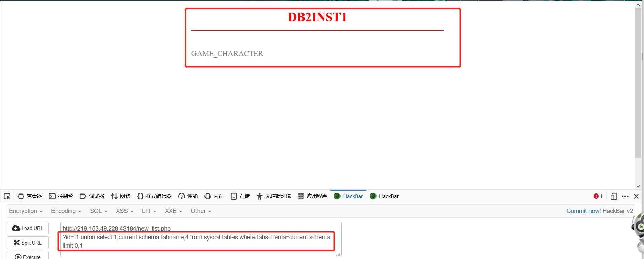
Task: Click the page scrollbar up arrow
Action: click(638, 5)
